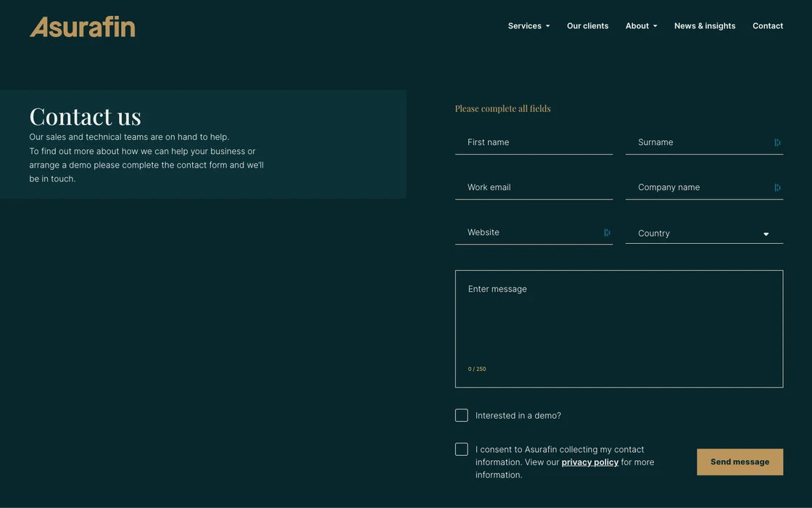Screen dimensions: 812x508
Task: Click the 'Please complete all fields' text
Action: coord(502,108)
